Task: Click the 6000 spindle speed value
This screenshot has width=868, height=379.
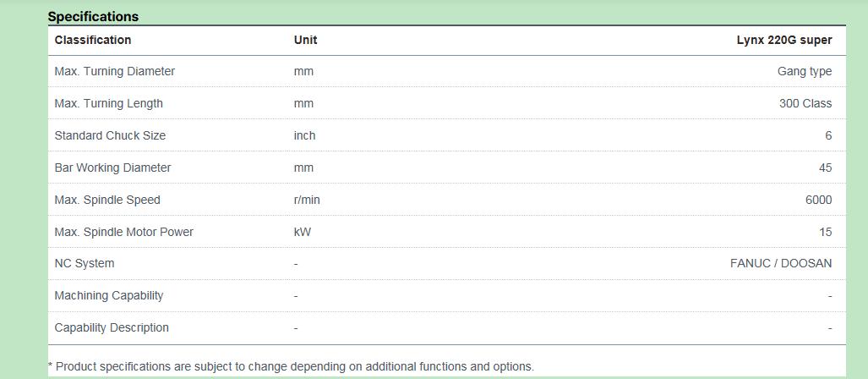Action: [819, 200]
